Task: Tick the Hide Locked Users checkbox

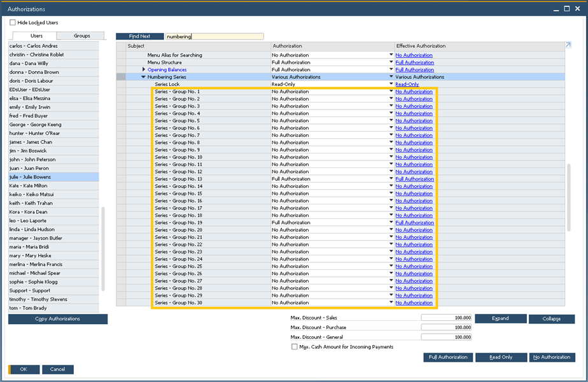Action: (x=13, y=22)
